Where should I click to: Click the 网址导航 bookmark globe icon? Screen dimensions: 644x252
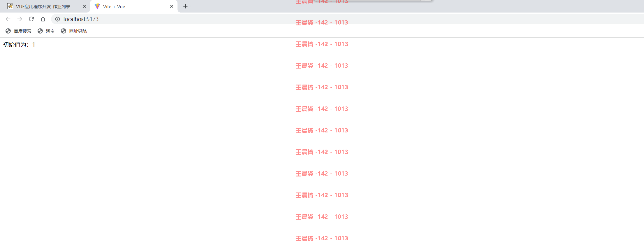64,31
